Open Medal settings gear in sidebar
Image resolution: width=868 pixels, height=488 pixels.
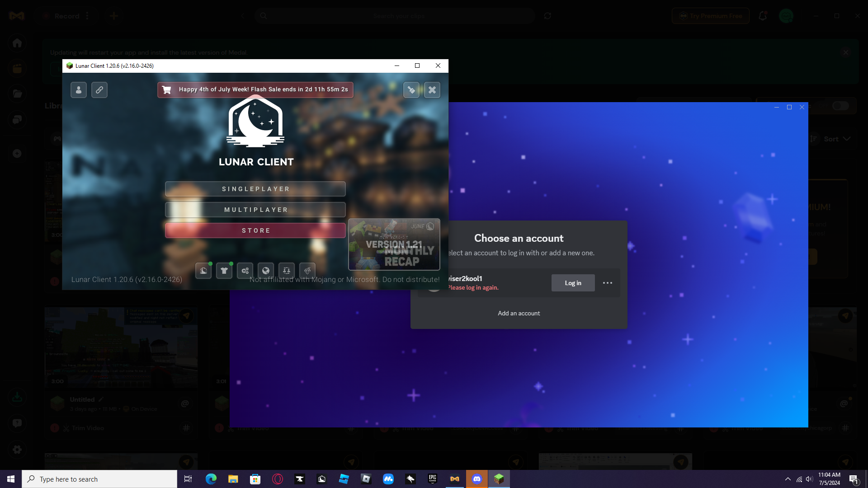click(17, 450)
